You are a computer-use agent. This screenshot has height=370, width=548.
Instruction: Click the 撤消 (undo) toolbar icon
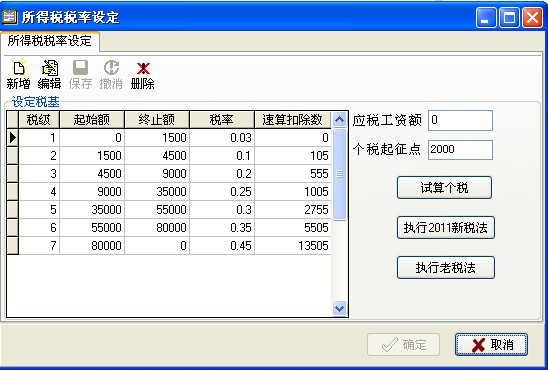[x=111, y=74]
